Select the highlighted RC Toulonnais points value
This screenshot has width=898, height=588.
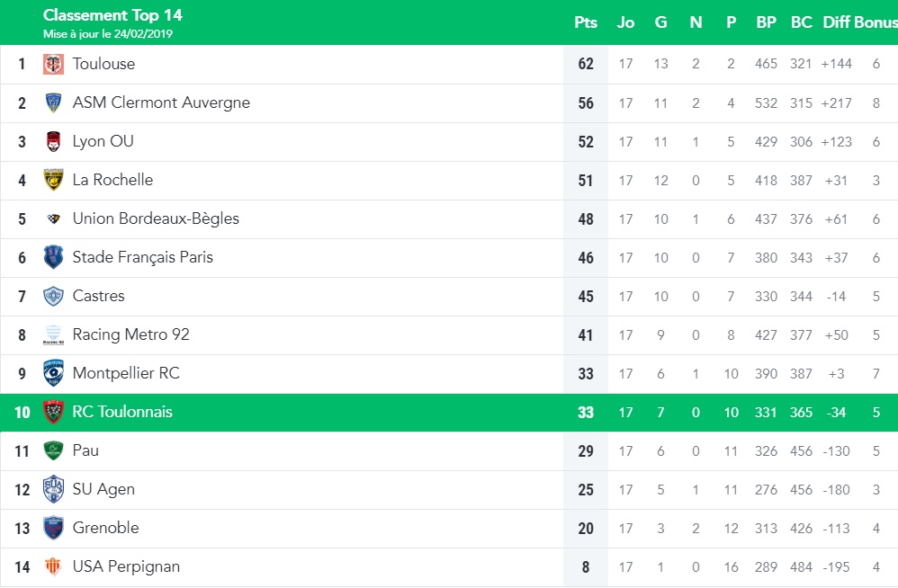pyautogui.click(x=585, y=413)
